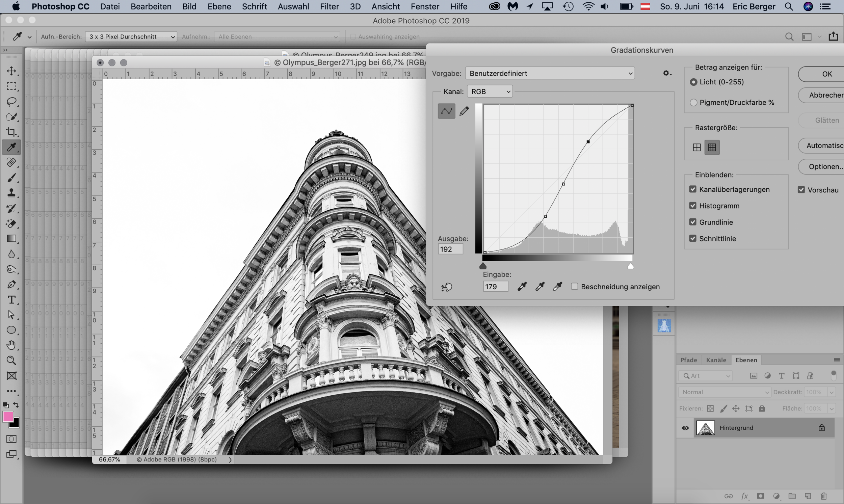Hide the Hintergrund layer visibility
The width and height of the screenshot is (844, 504).
(685, 428)
